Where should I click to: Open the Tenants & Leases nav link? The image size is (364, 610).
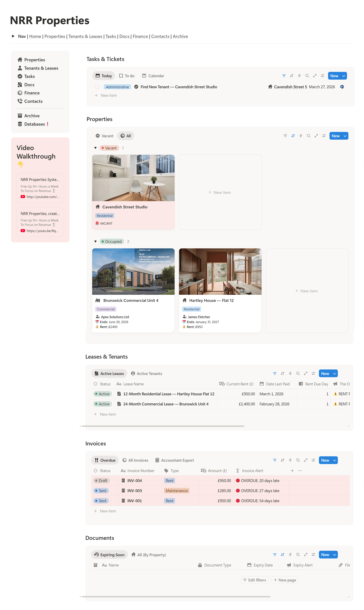[85, 36]
